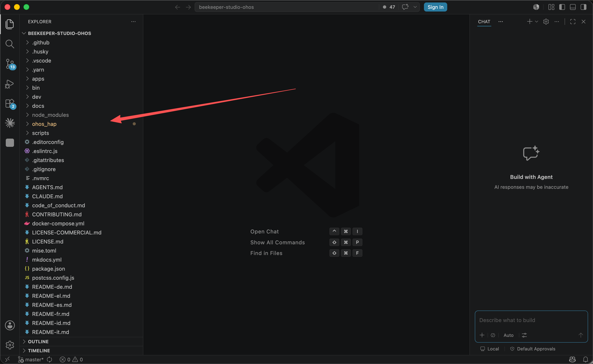The image size is (593, 364).
Task: Open the dropdown chevron beside title bar chat icon
Action: point(415,7)
